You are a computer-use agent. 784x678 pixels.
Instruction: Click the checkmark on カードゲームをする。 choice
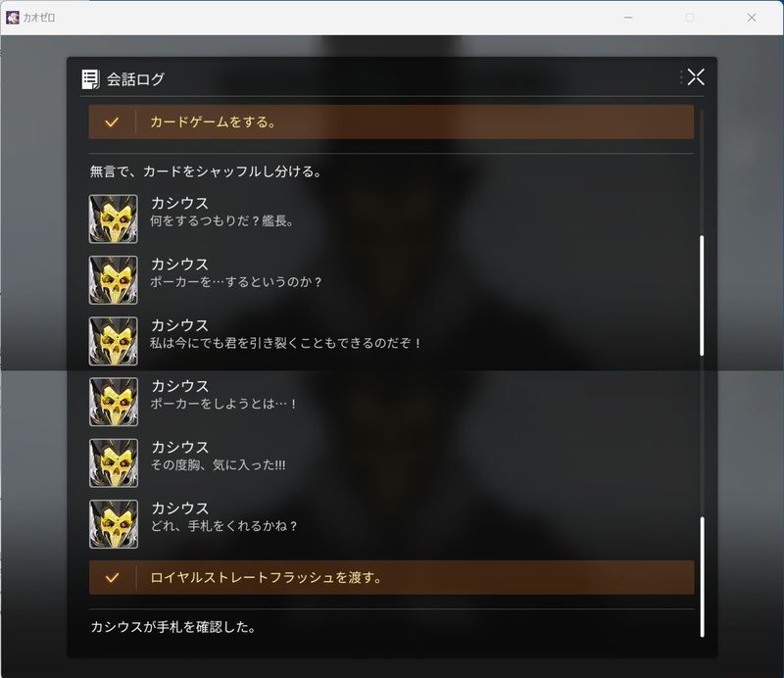click(112, 122)
